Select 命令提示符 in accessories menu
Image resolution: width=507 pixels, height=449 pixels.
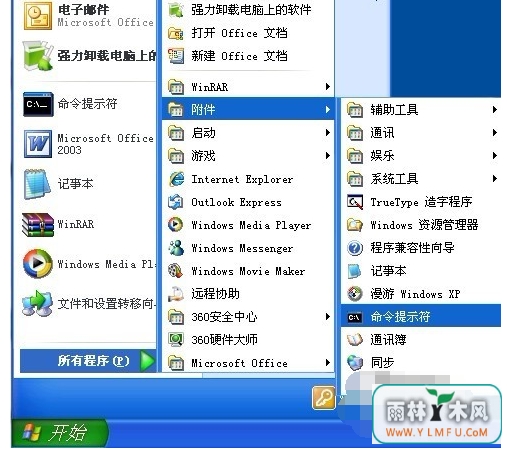point(421,316)
